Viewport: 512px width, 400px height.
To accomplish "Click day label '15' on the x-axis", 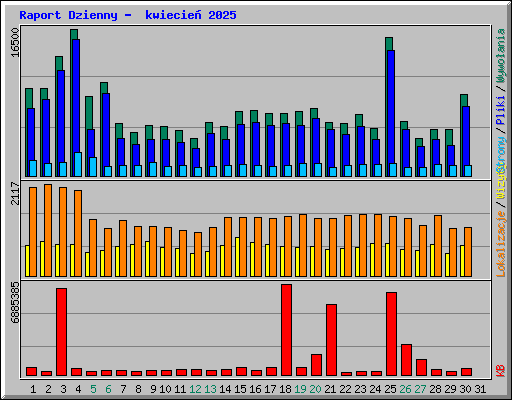I will (240, 389).
